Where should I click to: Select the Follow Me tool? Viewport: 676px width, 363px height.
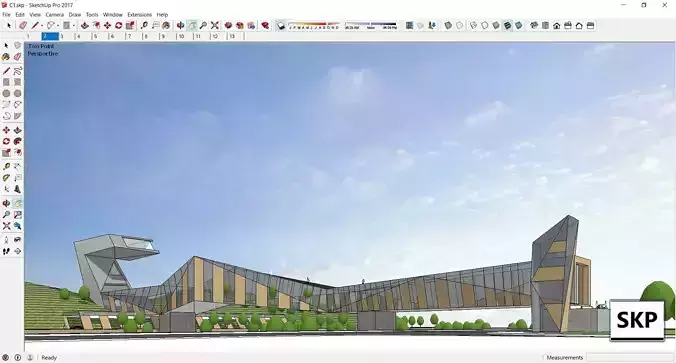point(17,141)
